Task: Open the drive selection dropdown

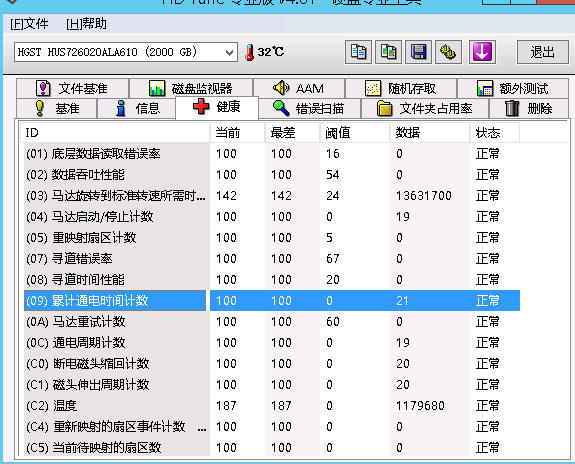Action: point(126,52)
